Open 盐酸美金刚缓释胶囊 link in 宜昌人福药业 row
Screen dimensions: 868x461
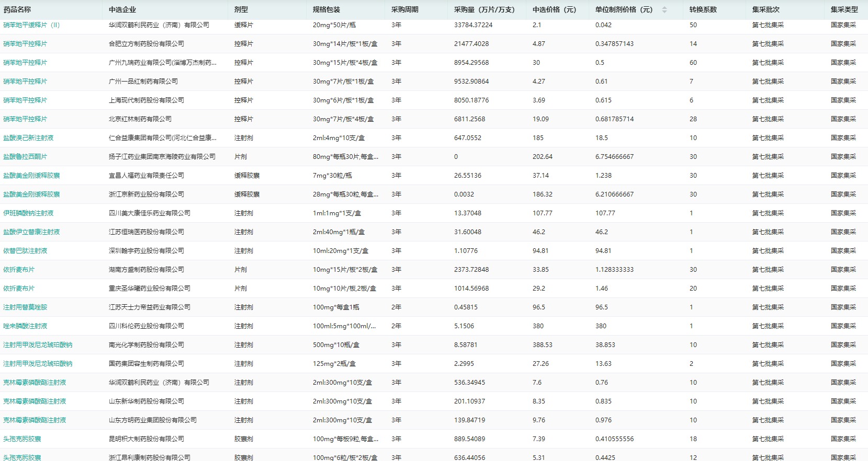click(31, 176)
